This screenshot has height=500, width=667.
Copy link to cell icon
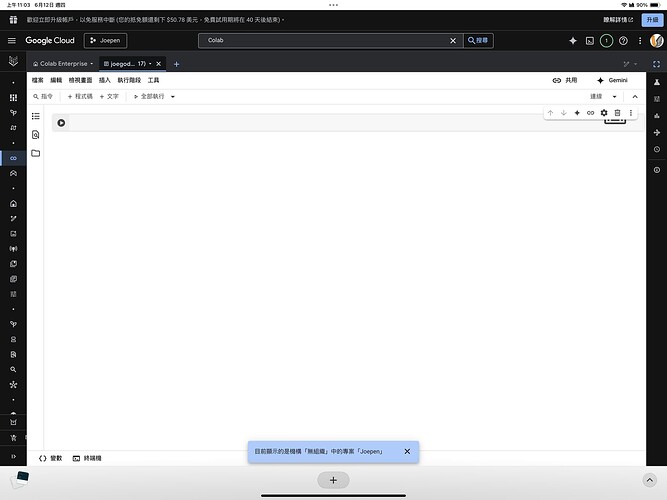pyautogui.click(x=590, y=113)
